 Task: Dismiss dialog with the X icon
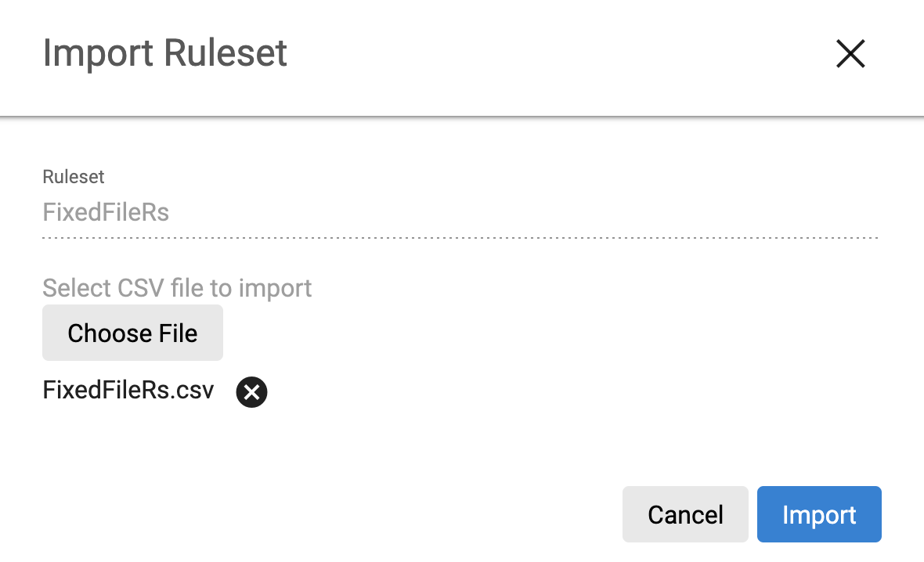(x=850, y=54)
